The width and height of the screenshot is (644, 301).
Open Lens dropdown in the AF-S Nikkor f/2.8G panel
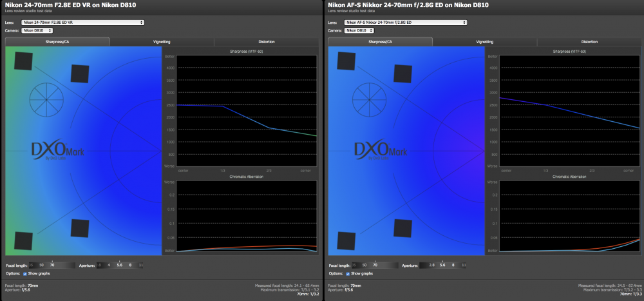[406, 23]
